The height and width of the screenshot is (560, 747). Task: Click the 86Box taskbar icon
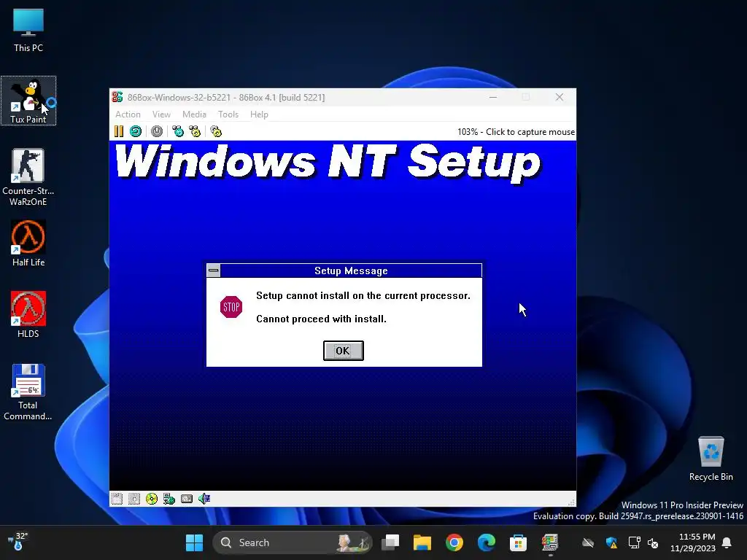550,542
